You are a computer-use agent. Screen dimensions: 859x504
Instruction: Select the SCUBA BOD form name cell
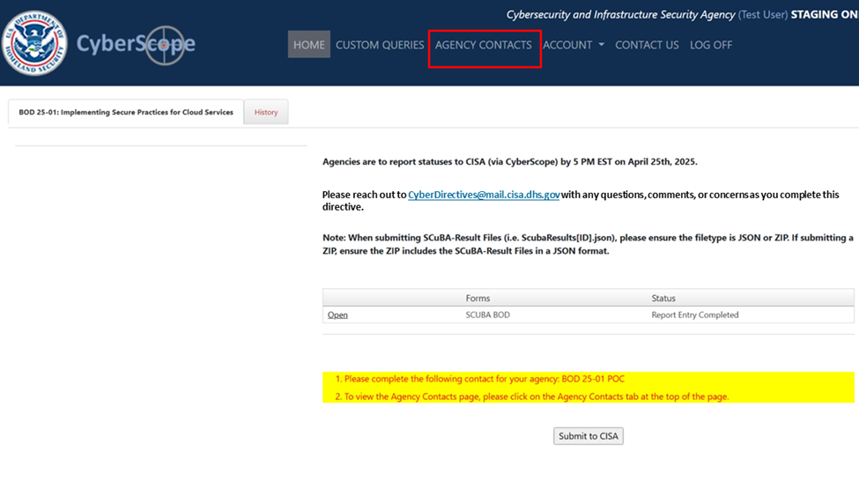(487, 315)
